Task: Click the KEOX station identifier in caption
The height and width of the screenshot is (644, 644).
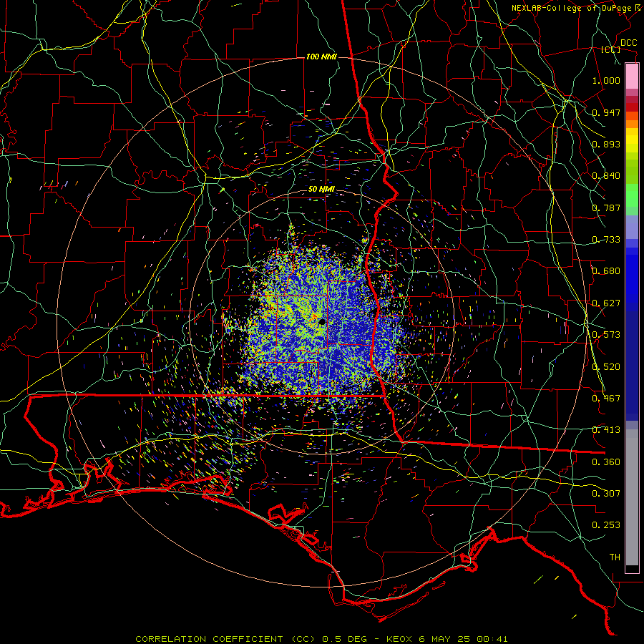Action: point(399,639)
